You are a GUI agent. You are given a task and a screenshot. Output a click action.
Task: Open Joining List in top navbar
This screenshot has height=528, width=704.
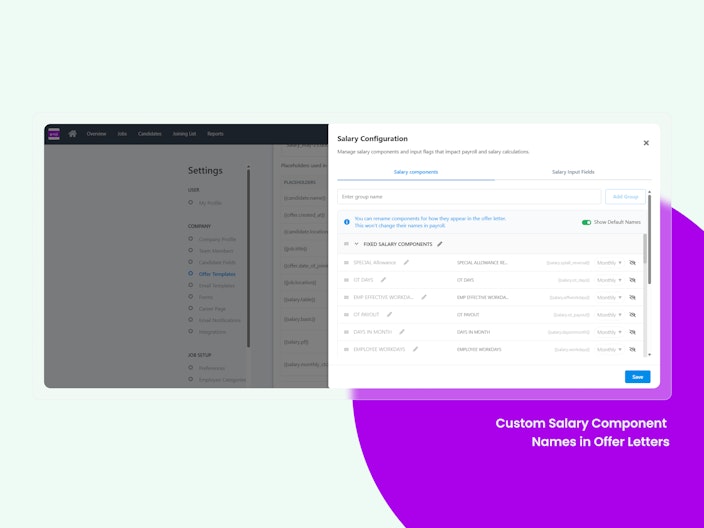(x=184, y=134)
